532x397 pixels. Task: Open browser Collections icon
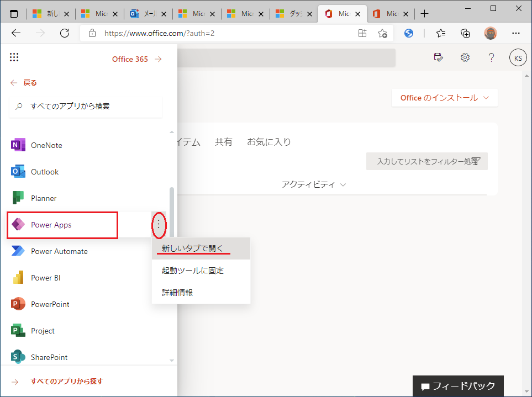pos(465,33)
